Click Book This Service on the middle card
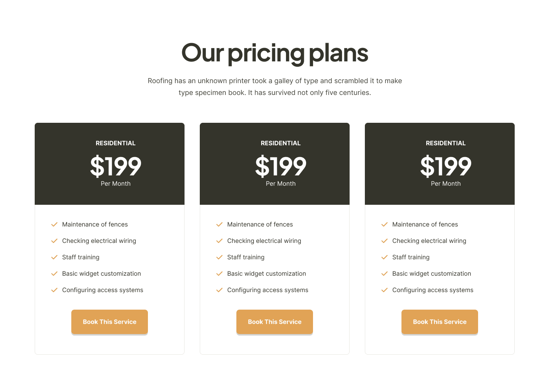 274,322
